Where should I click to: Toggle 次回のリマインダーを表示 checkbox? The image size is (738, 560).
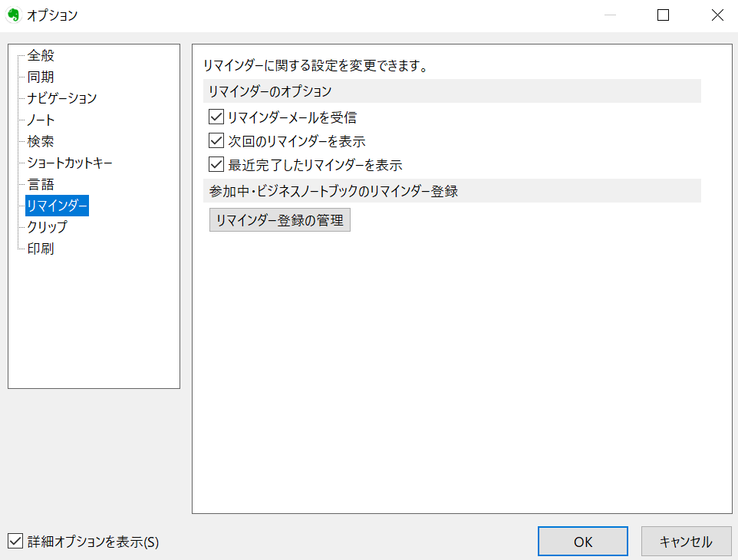[216, 141]
